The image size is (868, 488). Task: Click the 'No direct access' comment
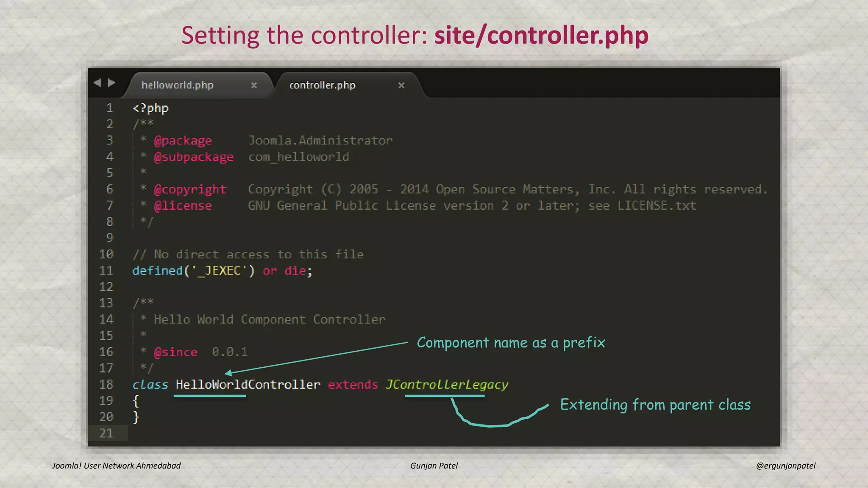click(248, 255)
